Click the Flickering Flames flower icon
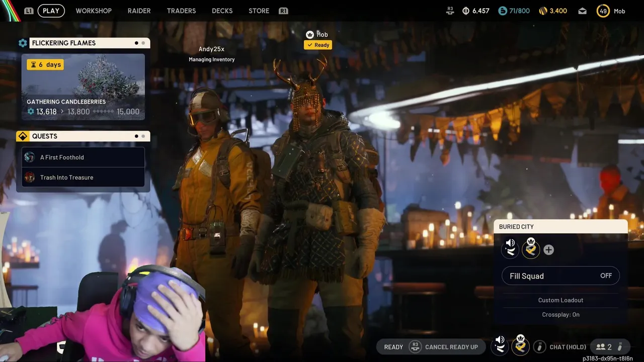 23,43
